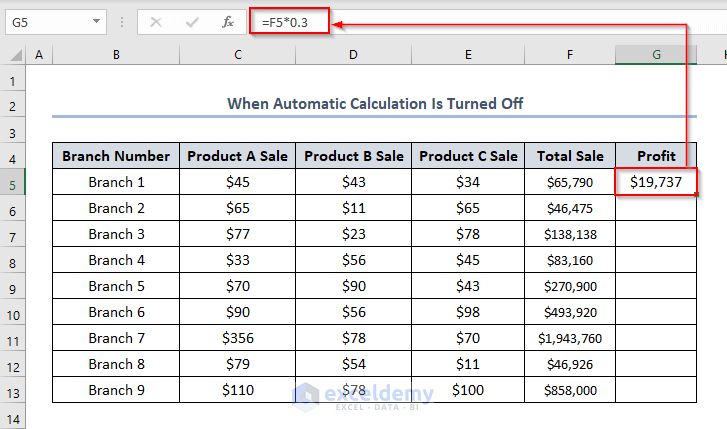Select empty Profit cell for Branch 5
Screen dimensions: 727x429
tap(656, 286)
